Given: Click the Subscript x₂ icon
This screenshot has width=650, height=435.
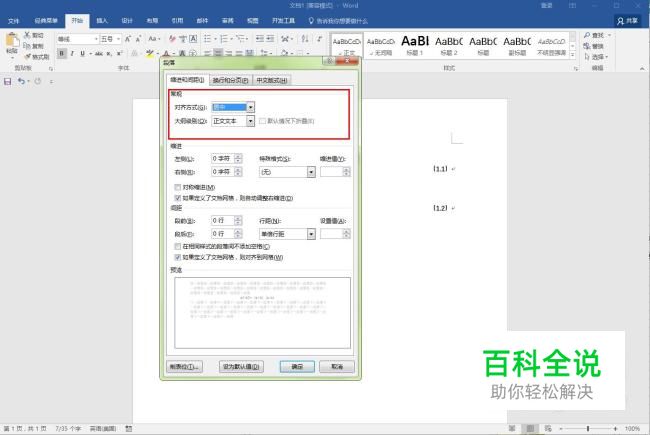Looking at the screenshot, I should click(109, 53).
